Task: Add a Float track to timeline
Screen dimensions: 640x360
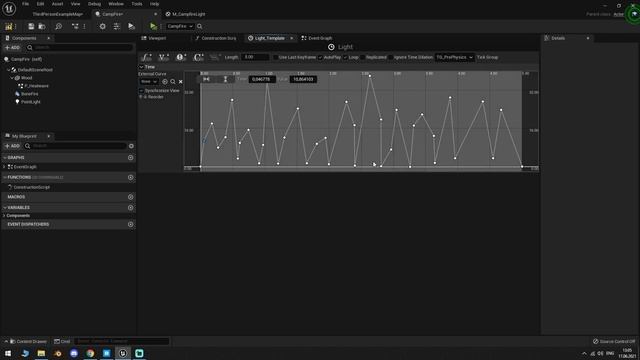Action: pos(146,57)
